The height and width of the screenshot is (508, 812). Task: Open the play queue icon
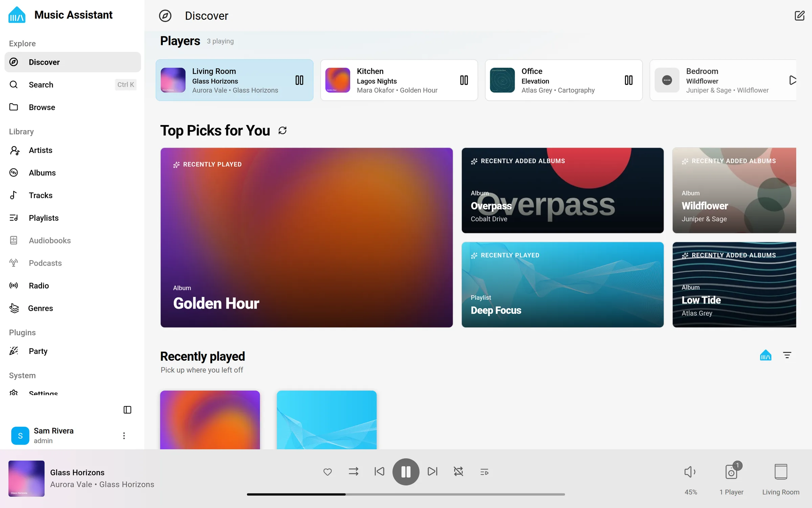tap(484, 471)
